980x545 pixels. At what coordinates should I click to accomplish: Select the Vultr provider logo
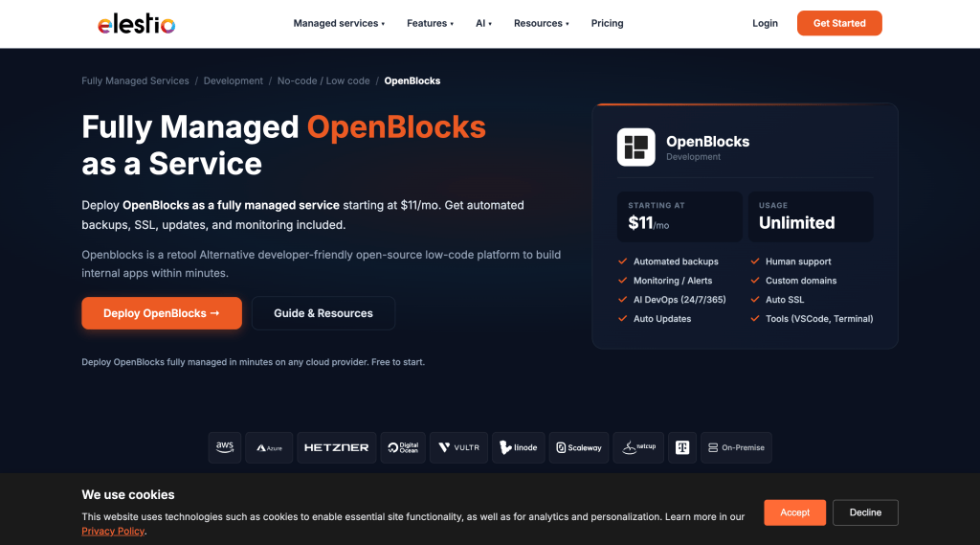coord(458,447)
